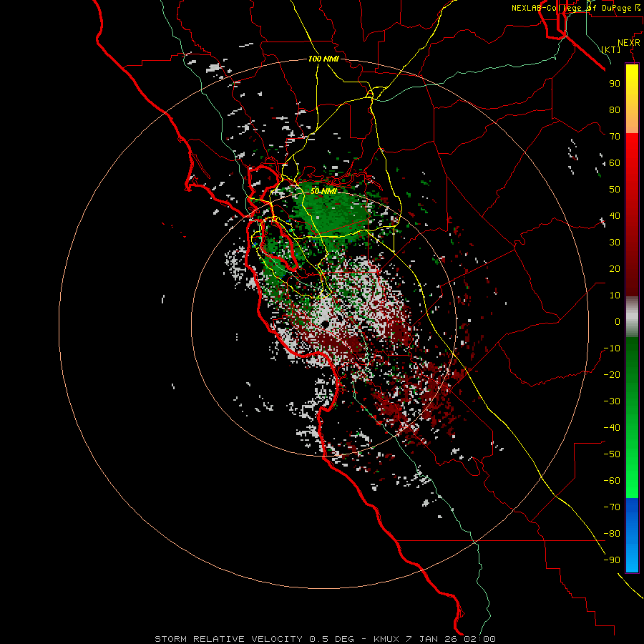Click the -10 value on velocity scale
Viewport: 644px width, 644px height.
point(612,348)
